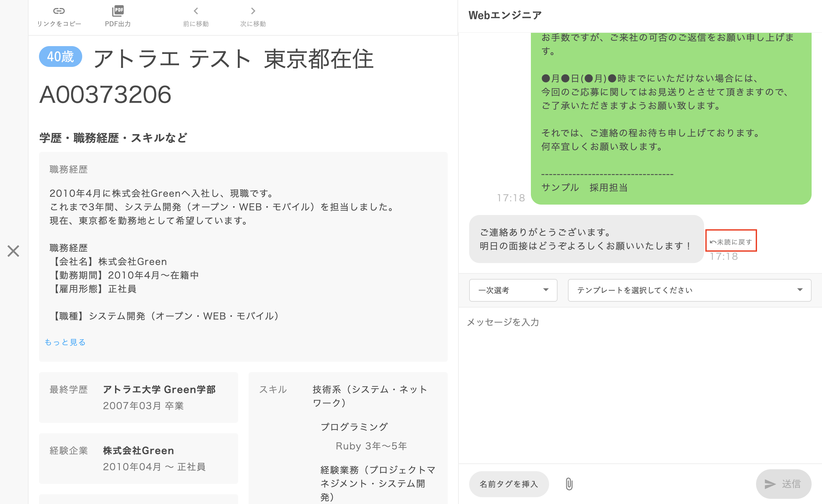Click the 技術系(システム・ネットワーク) skill category
This screenshot has height=504, width=822.
point(370,396)
